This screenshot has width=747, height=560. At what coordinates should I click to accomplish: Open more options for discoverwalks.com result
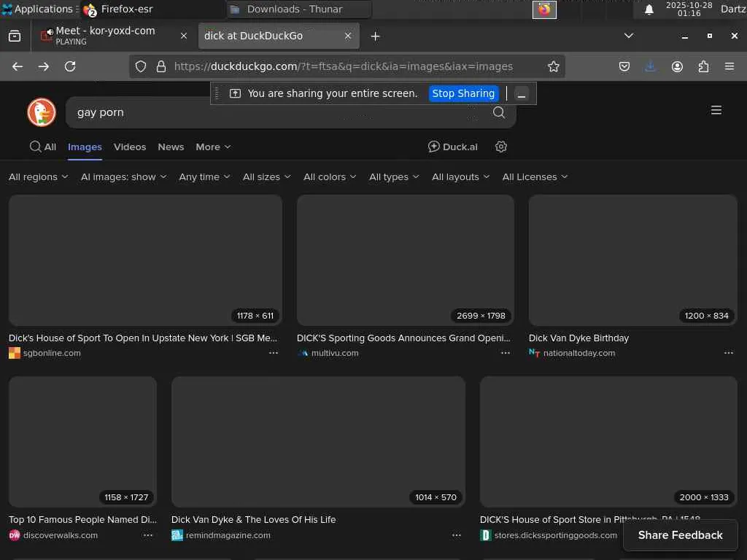(x=148, y=535)
